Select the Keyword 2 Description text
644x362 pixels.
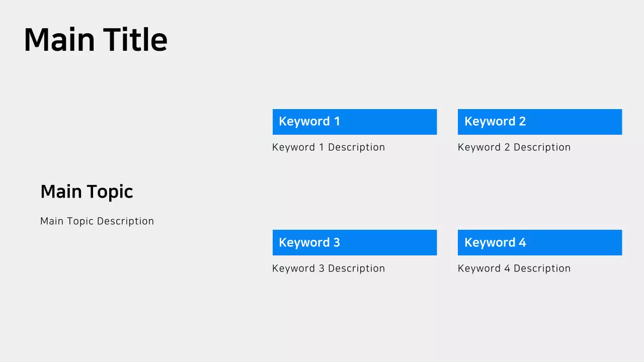click(514, 147)
